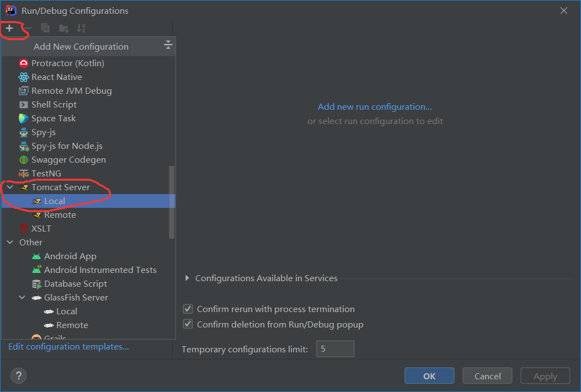Screen dimensions: 581x392
Task: Select the Protractor (Kotlin) icon
Action: point(24,63)
